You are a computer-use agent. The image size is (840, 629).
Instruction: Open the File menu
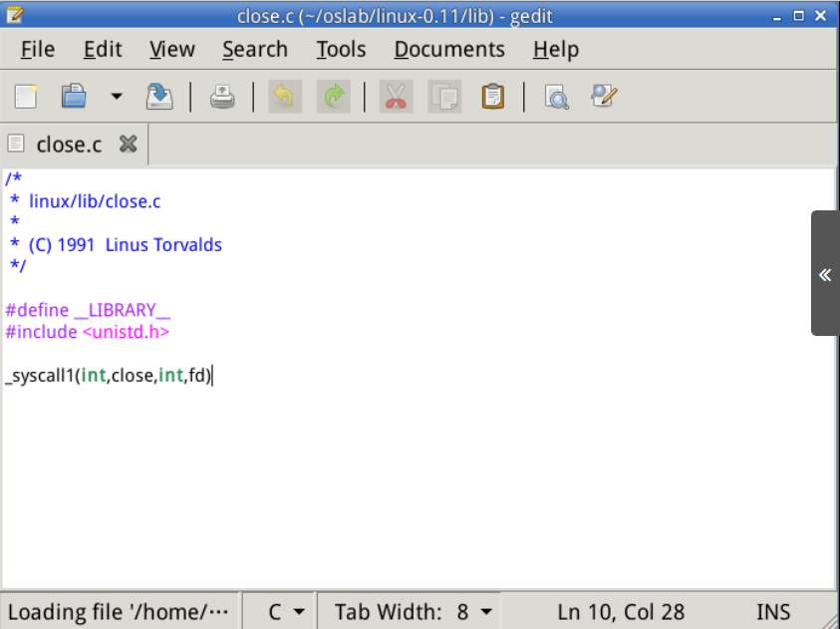tap(38, 49)
